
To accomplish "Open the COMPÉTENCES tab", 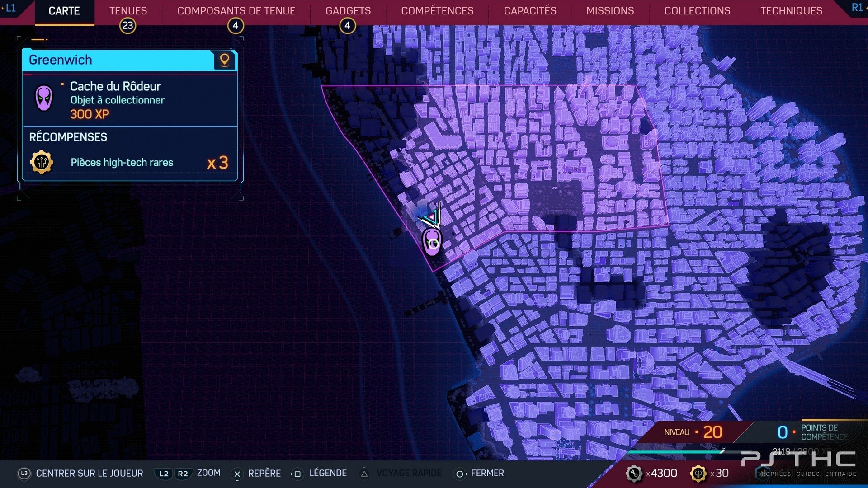I will pyautogui.click(x=437, y=11).
